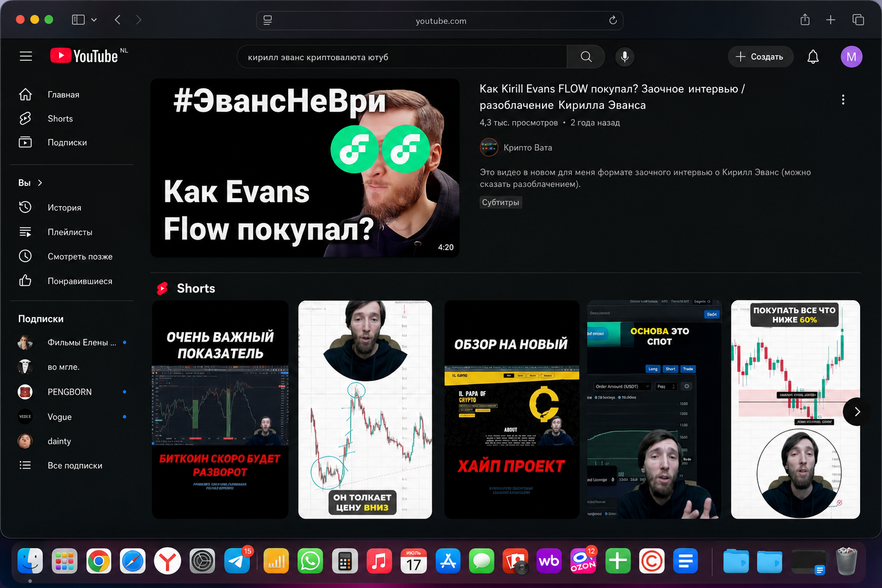
Task: Start voice search with microphone
Action: click(x=625, y=57)
